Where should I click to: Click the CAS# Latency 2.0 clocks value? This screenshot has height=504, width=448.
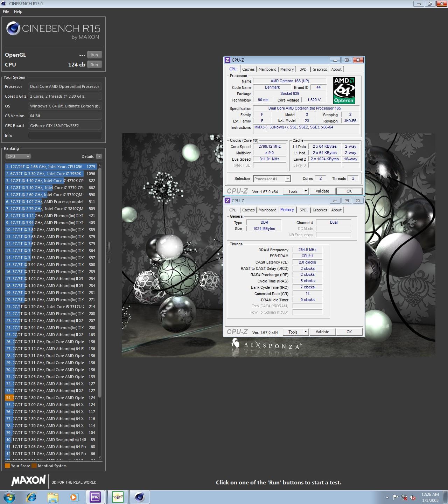(x=307, y=262)
